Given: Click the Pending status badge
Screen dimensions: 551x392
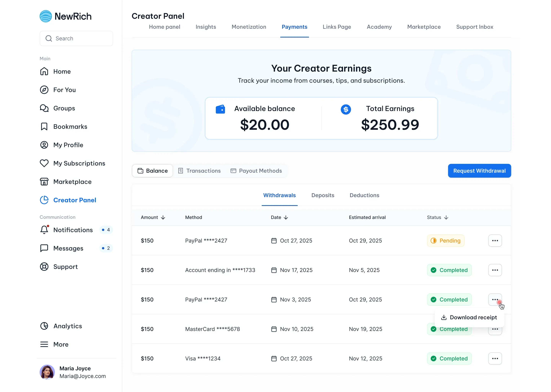Looking at the screenshot, I should (x=446, y=241).
